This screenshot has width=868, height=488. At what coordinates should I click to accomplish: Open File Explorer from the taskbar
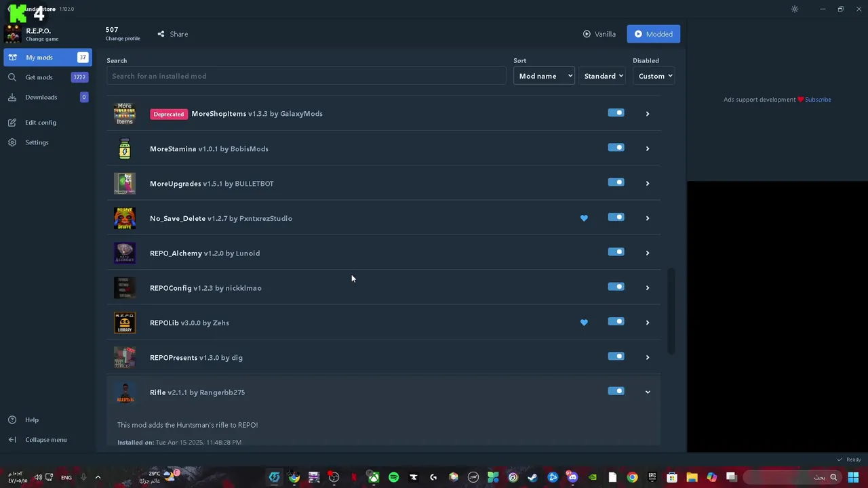(692, 477)
